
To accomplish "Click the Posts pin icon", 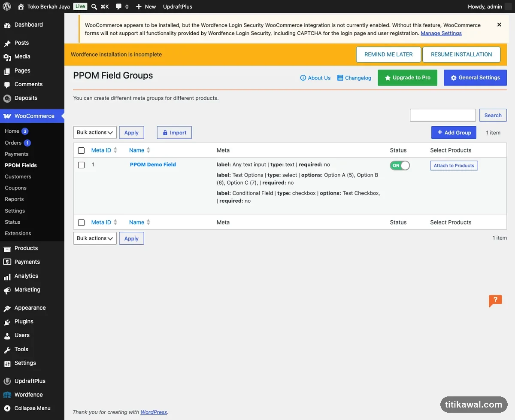I will click(x=7, y=43).
